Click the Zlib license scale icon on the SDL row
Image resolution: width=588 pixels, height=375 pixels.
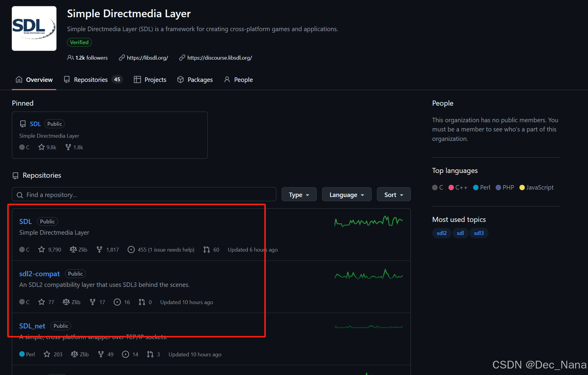(x=73, y=250)
